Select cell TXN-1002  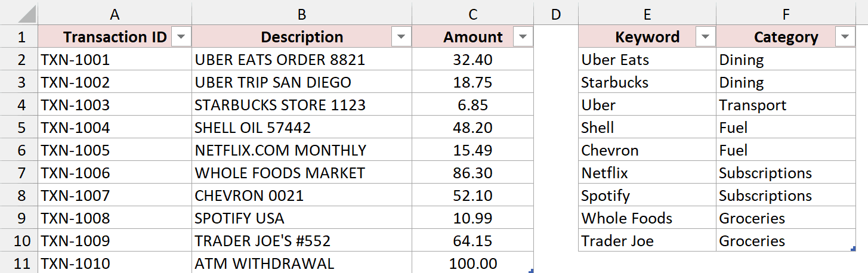tap(115, 82)
